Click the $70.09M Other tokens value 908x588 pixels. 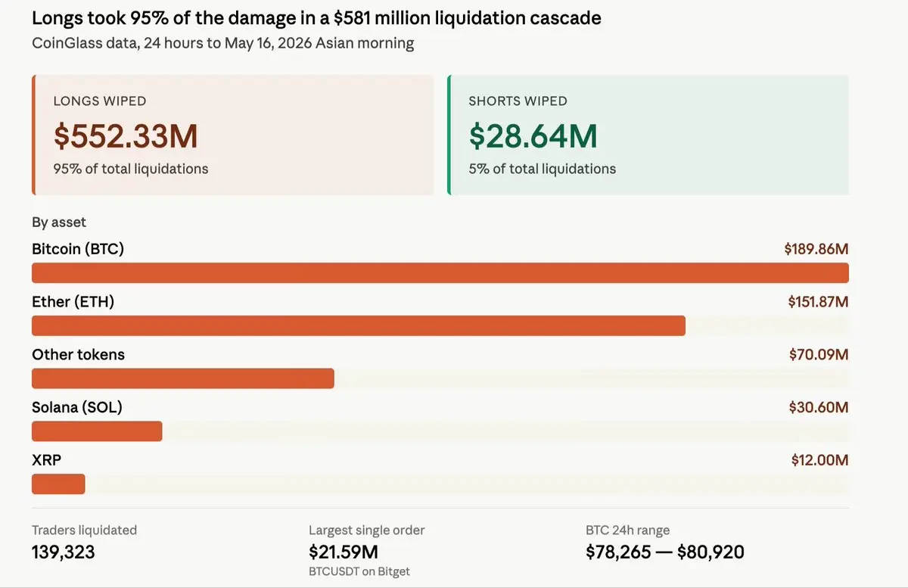coord(819,355)
